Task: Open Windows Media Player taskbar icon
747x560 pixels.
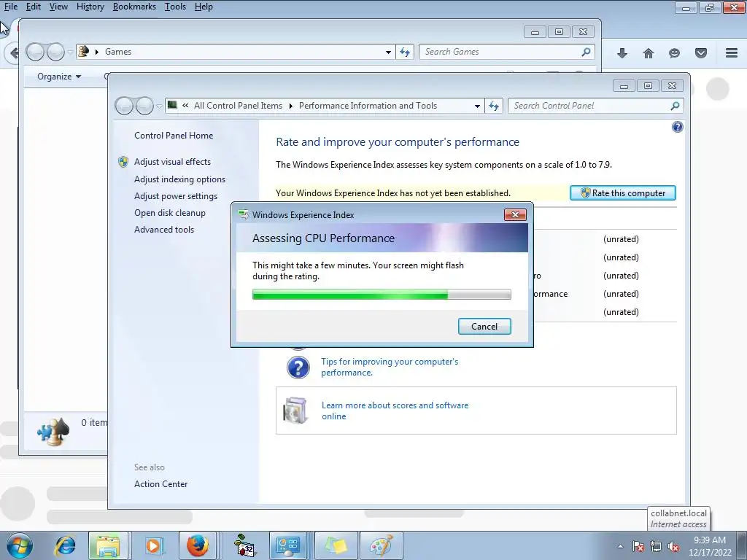Action: pos(152,545)
